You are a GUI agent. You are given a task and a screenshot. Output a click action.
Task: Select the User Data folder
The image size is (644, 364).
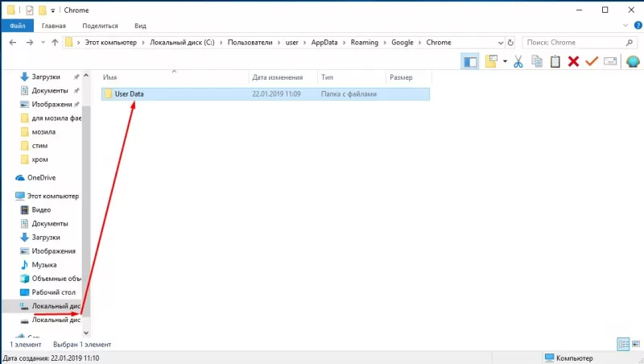coord(266,94)
